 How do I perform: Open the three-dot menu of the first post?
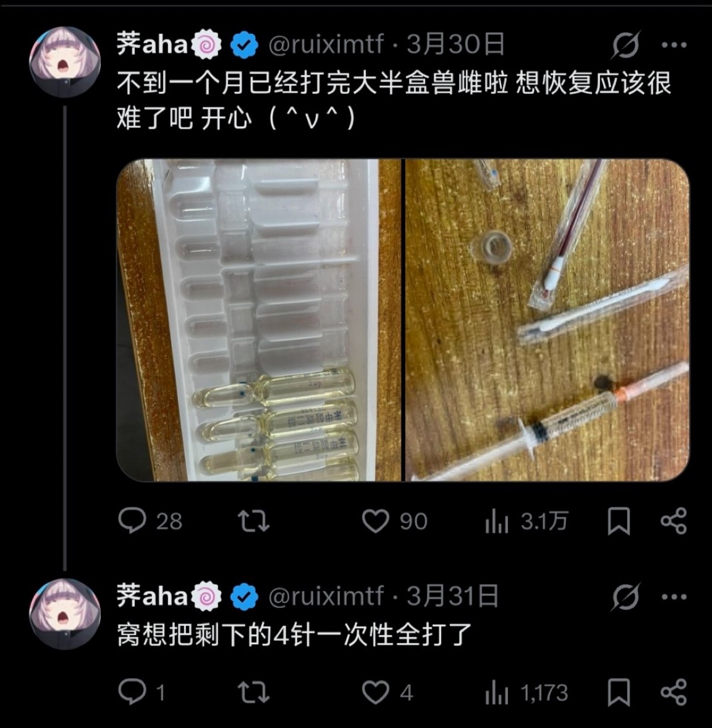[x=674, y=45]
